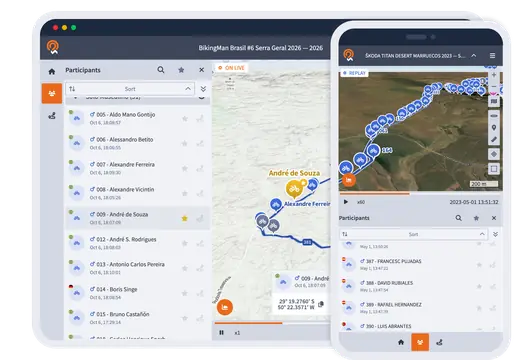Click the diamond-shaped tool on the phone map
Viewport: 520px width, 360px height.
pyautogui.click(x=494, y=154)
